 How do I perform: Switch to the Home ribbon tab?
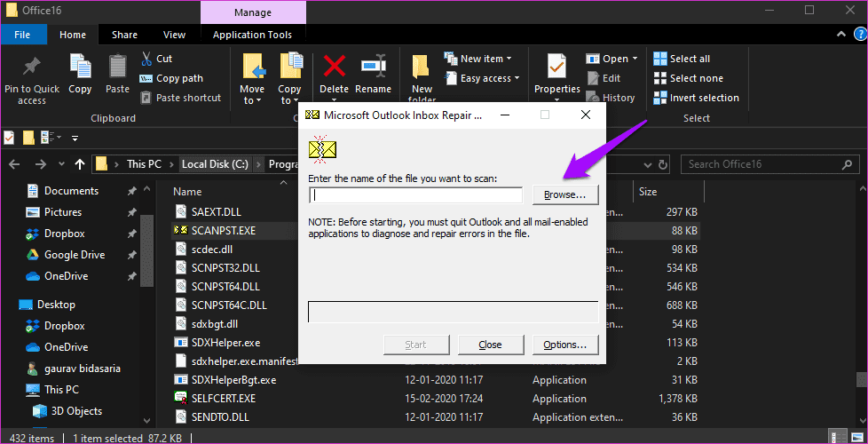[x=73, y=35]
